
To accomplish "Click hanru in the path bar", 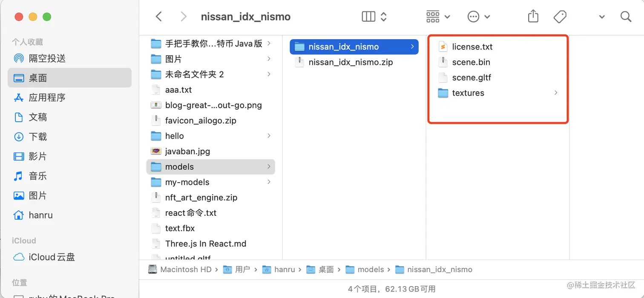I will tap(279, 269).
